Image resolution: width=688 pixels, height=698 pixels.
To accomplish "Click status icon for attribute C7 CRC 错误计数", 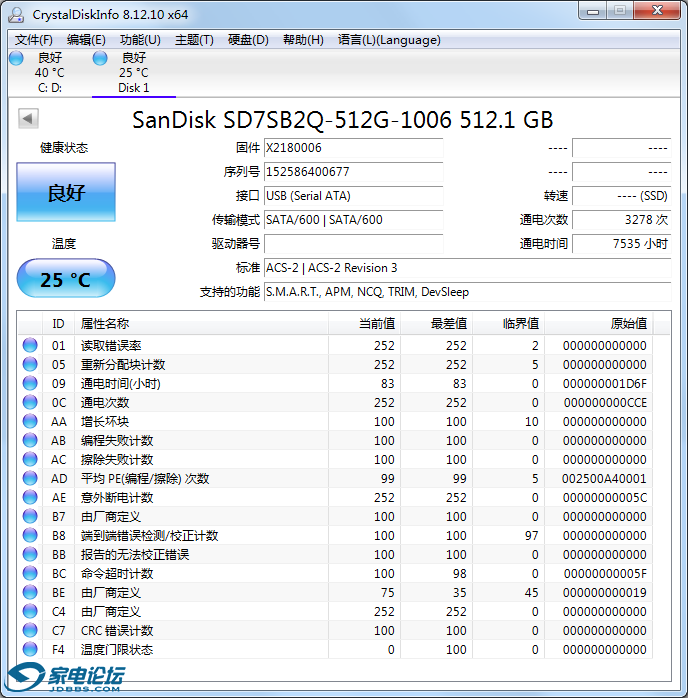I will click(x=30, y=630).
